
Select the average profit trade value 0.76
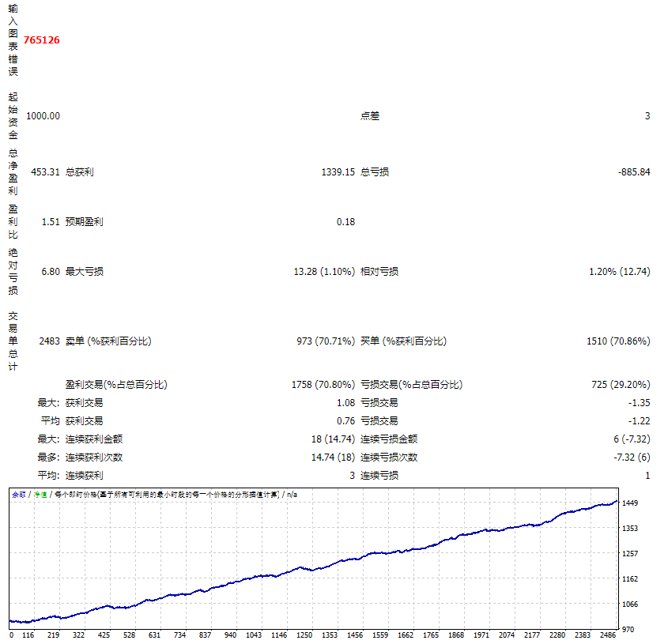click(x=346, y=421)
